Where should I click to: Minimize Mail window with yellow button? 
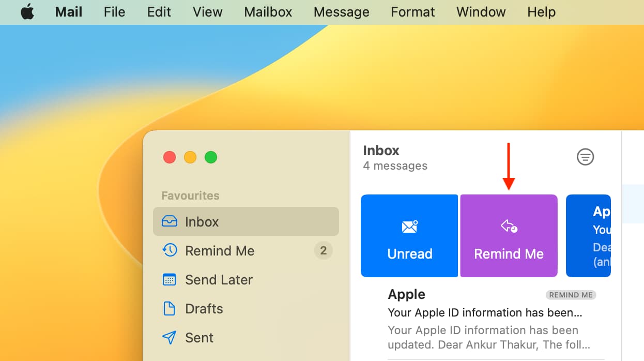coord(190,157)
